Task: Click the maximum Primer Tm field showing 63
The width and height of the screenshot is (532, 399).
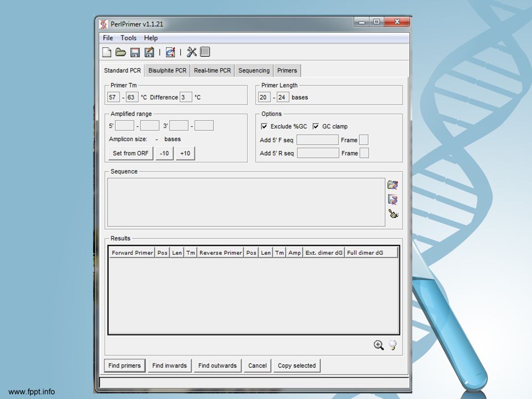Action: (132, 98)
